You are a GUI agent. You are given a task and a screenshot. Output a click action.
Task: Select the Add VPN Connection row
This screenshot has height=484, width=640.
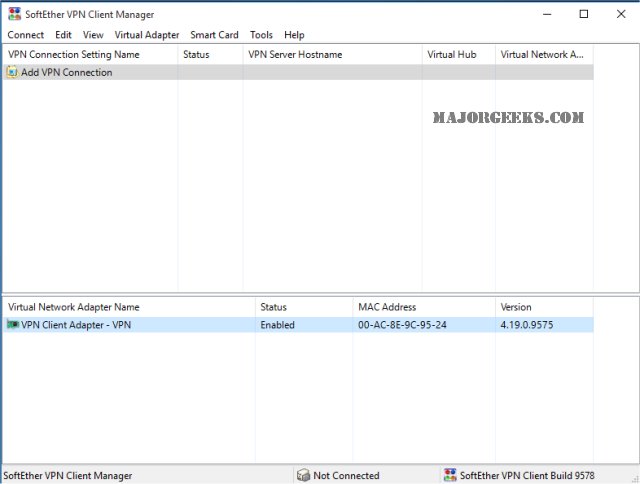67,72
